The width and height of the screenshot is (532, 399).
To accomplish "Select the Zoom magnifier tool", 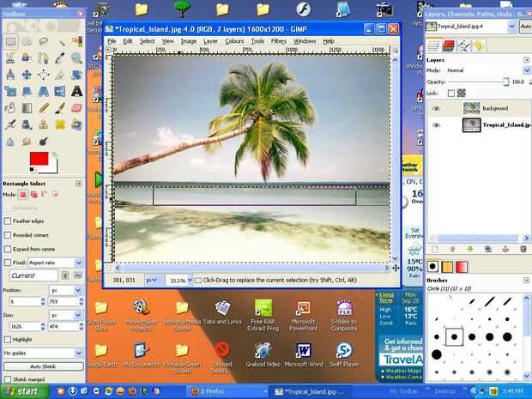I will (x=76, y=58).
